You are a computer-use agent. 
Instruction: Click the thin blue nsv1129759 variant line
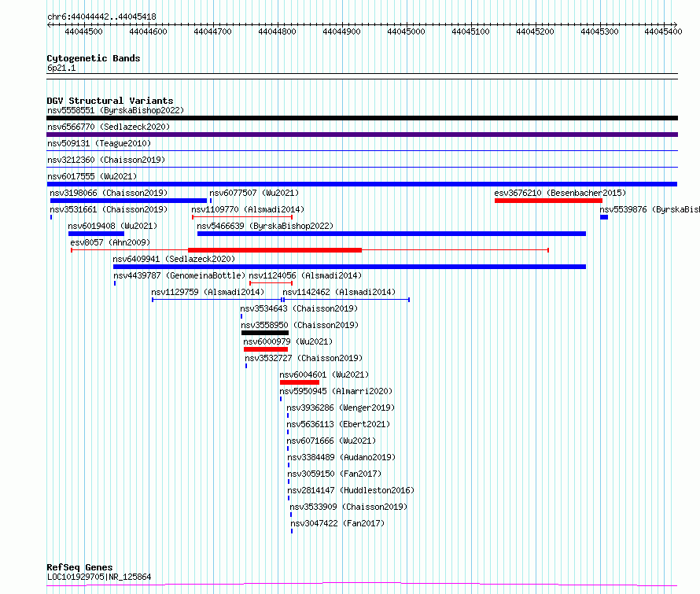point(217,300)
